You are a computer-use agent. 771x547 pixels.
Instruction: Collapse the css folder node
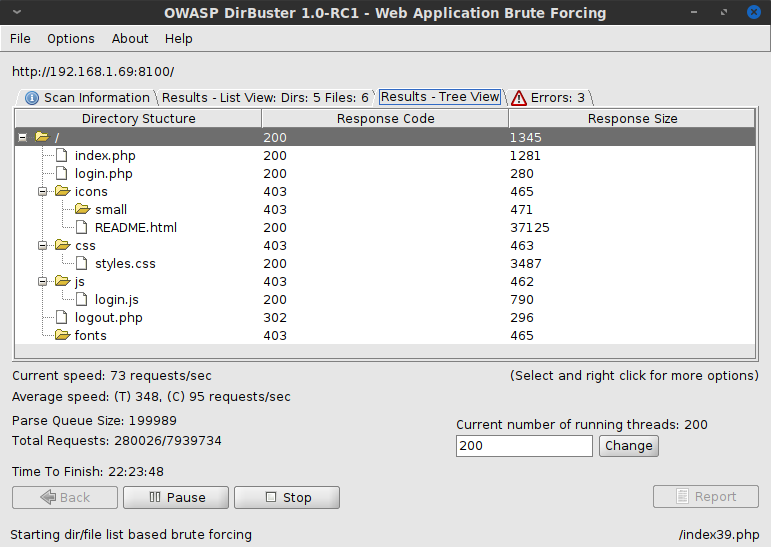point(43,246)
